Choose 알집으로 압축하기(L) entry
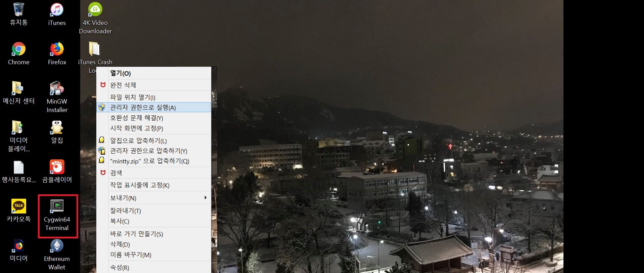 [x=154, y=141]
